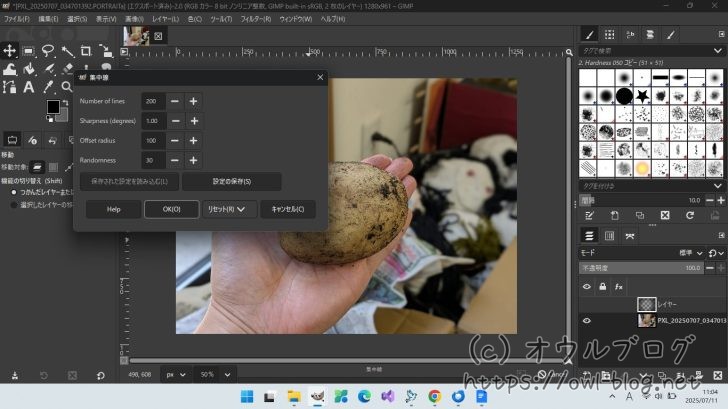Screen dimensions: 728x409
Task: Select the Rectangle Select tool
Action: pyautogui.click(x=29, y=51)
